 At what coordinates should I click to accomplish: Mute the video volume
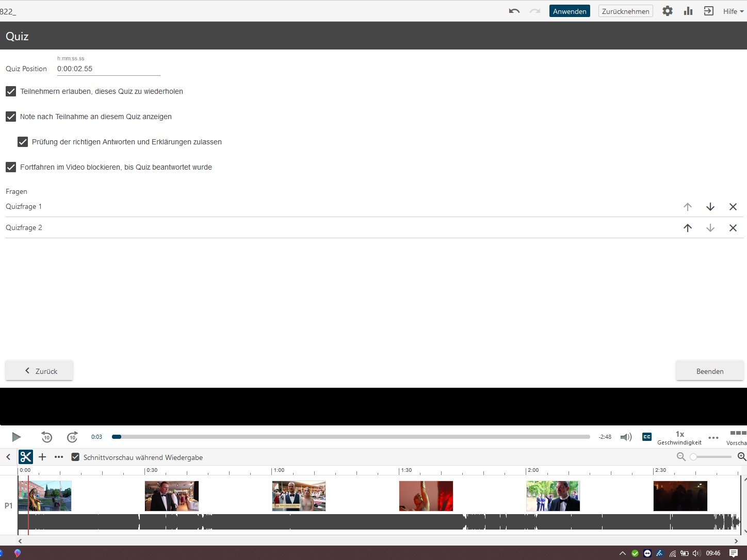click(x=626, y=437)
